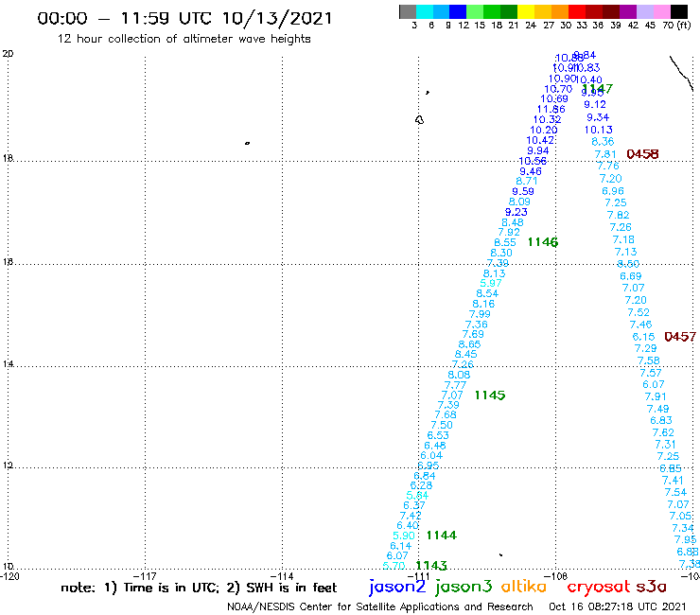Select the dark red time label 0457

(680, 337)
